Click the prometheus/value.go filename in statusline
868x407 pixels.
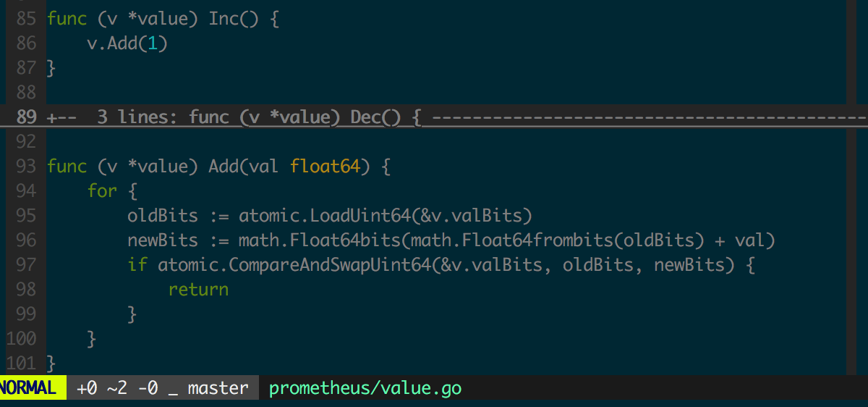click(x=365, y=388)
